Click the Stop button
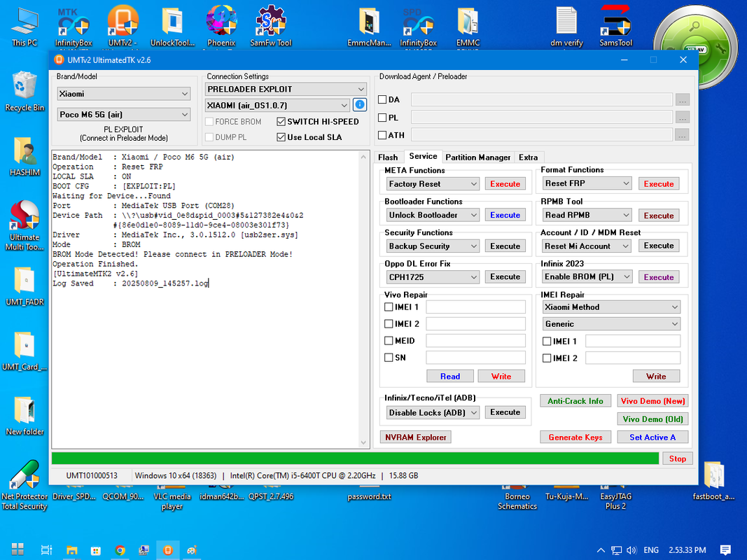Image resolution: width=747 pixels, height=560 pixels. (x=678, y=458)
